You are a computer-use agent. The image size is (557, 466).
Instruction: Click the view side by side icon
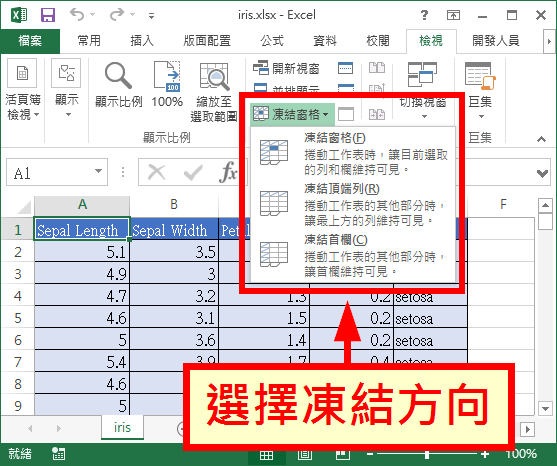[x=377, y=67]
